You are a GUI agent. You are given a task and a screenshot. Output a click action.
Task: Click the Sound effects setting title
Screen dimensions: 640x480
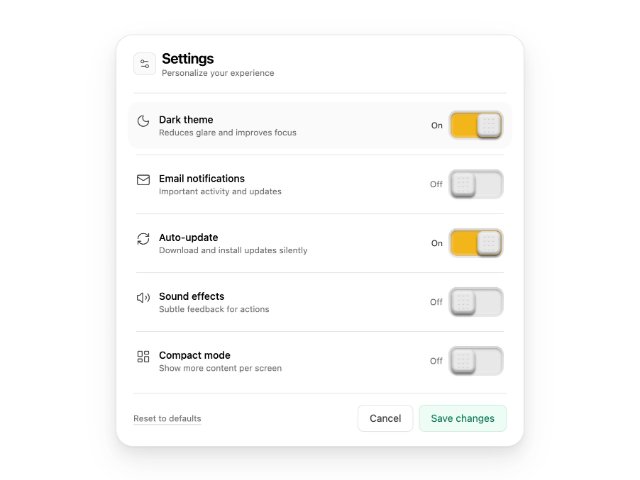[192, 296]
